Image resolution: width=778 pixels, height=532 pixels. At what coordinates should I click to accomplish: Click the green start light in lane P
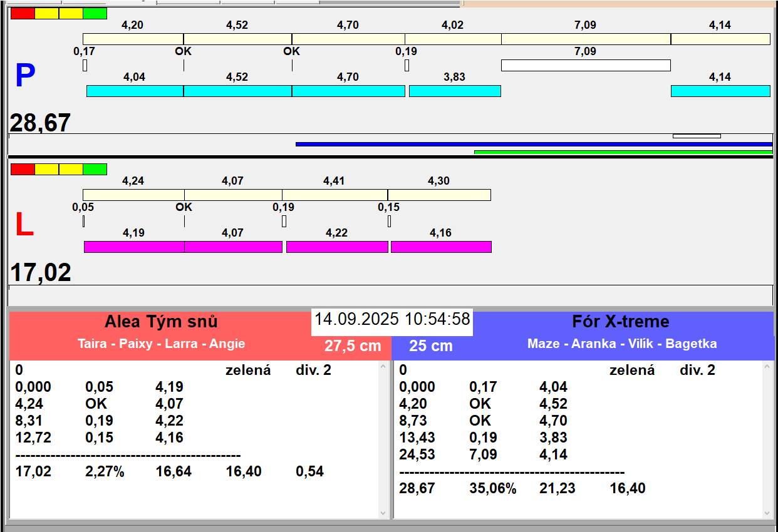coord(95,13)
